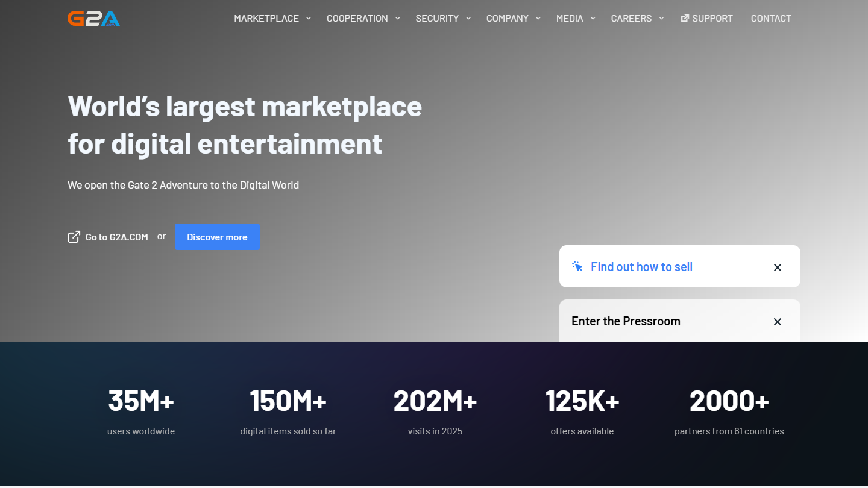868x488 pixels.
Task: Open the Contact page
Action: tap(771, 18)
